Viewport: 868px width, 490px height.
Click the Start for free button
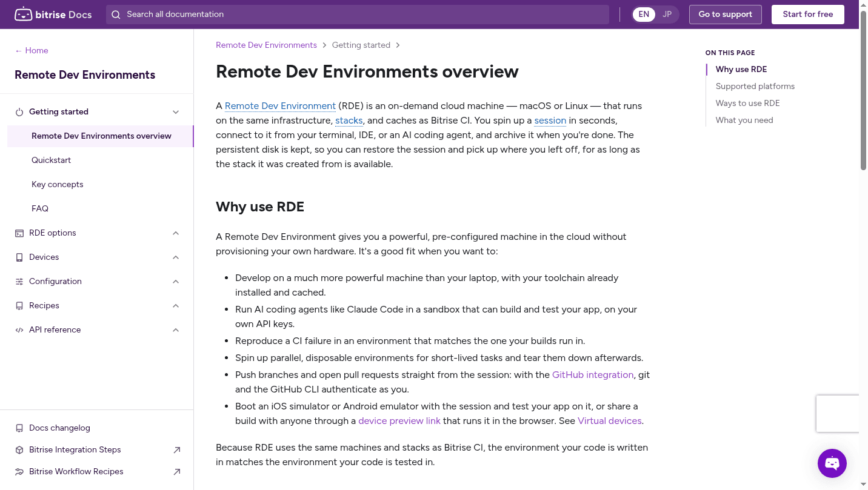click(x=807, y=15)
